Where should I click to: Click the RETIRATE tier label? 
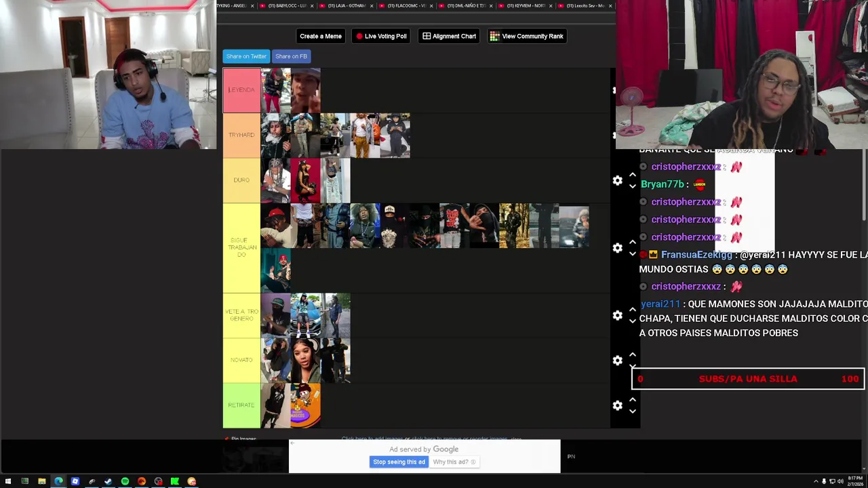tap(241, 405)
